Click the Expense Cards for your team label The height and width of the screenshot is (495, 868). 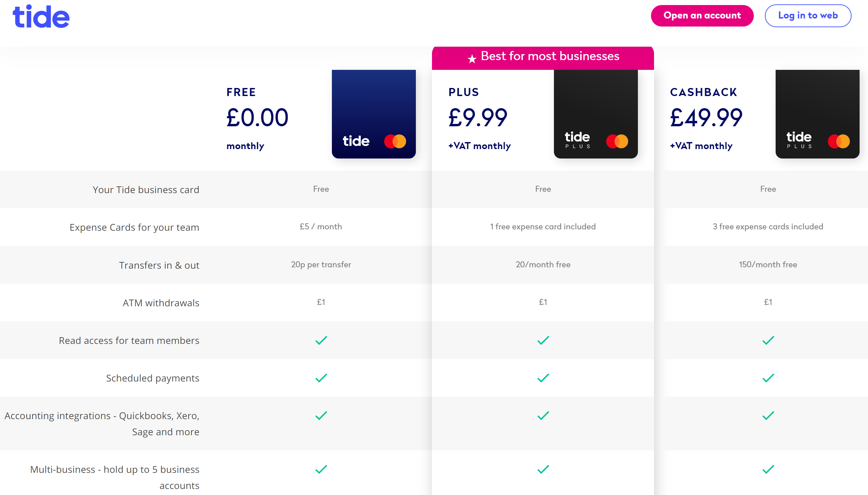[134, 227]
